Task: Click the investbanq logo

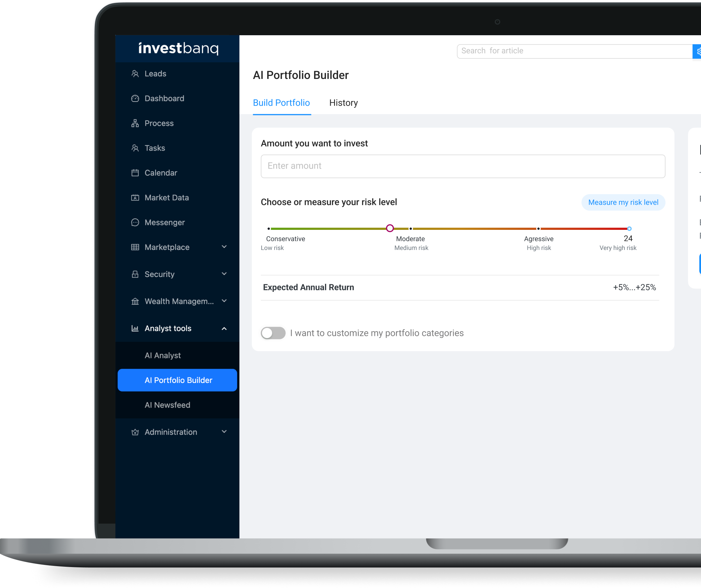Action: pos(179,48)
